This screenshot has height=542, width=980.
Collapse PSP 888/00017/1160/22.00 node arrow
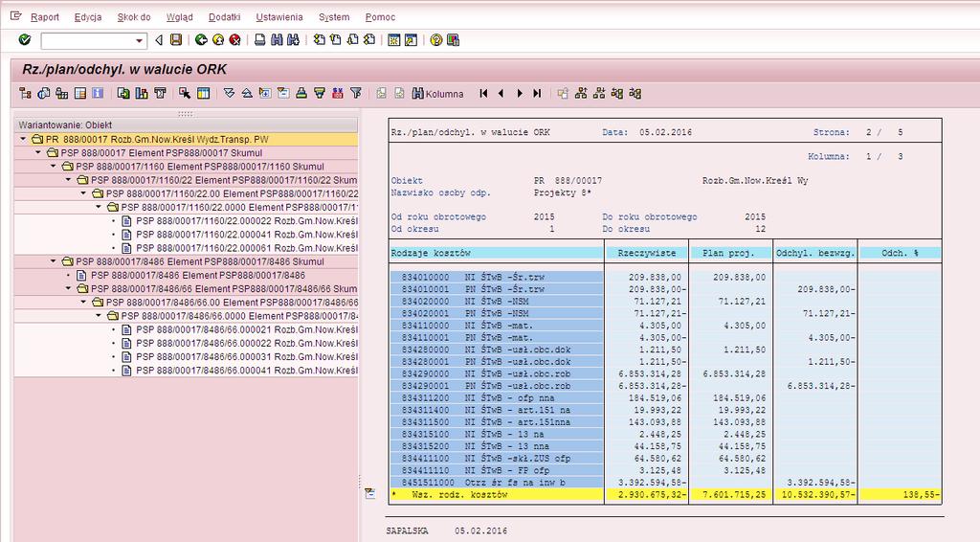click(x=83, y=193)
